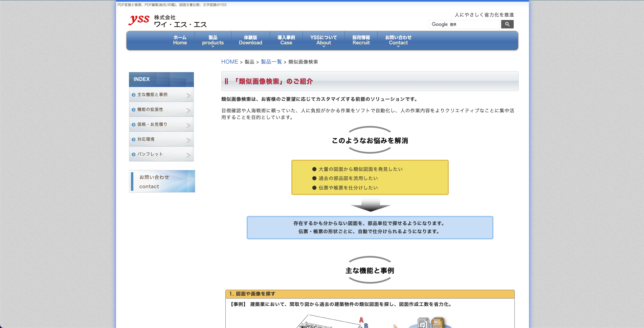This screenshot has width=644, height=328.
Task: Click the chevron arrow beside 機能の拡張性
Action: coord(188,110)
